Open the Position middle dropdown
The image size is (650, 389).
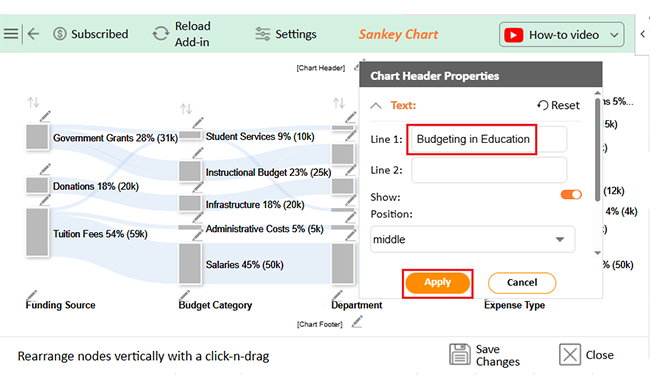(x=473, y=239)
